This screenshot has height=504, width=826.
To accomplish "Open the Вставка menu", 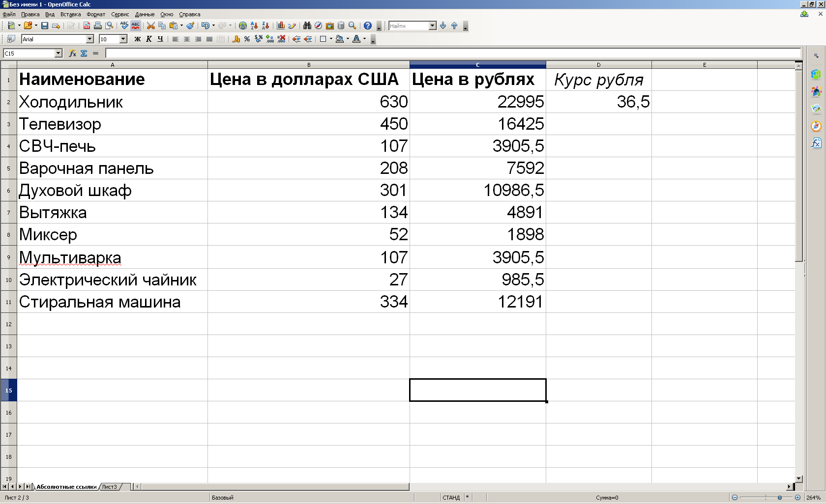I will [70, 14].
